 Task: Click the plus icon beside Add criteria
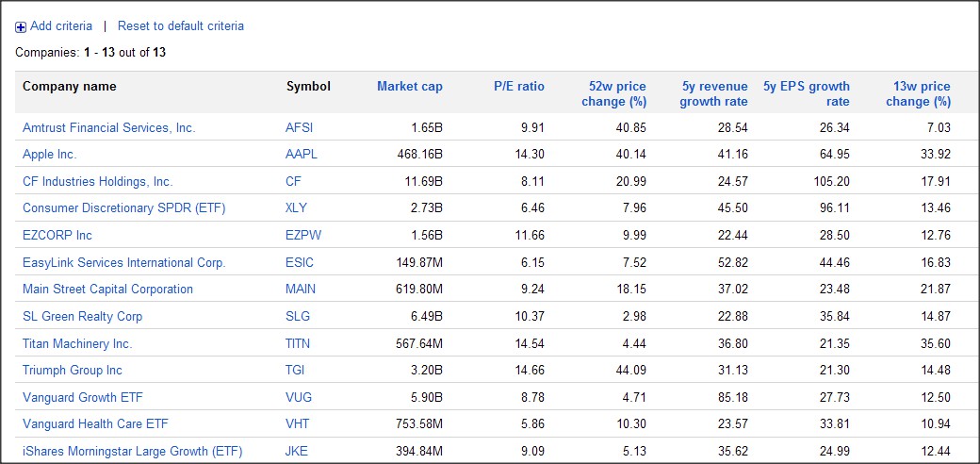pos(21,26)
